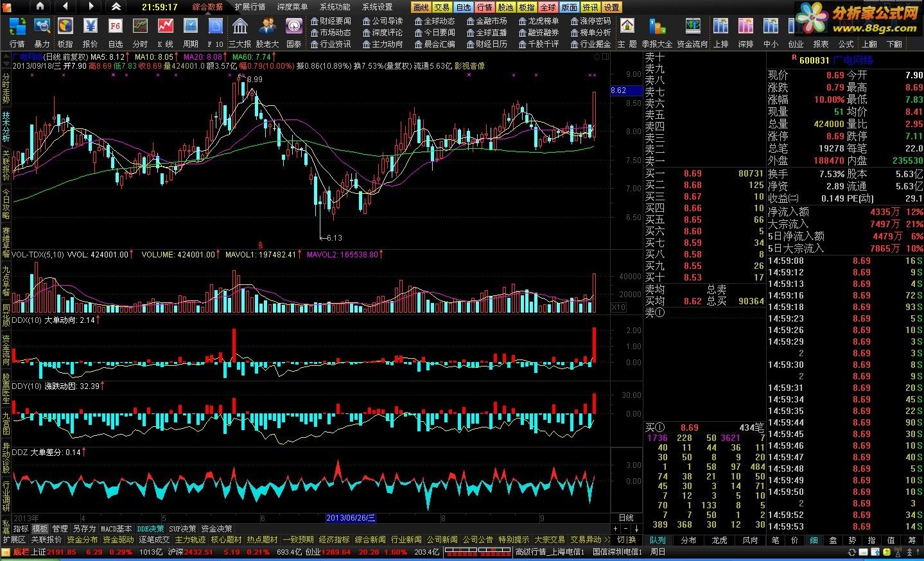Select the 龙虎 tab under order queue
Image resolution: width=924 pixels, height=561 pixels.
(x=719, y=540)
